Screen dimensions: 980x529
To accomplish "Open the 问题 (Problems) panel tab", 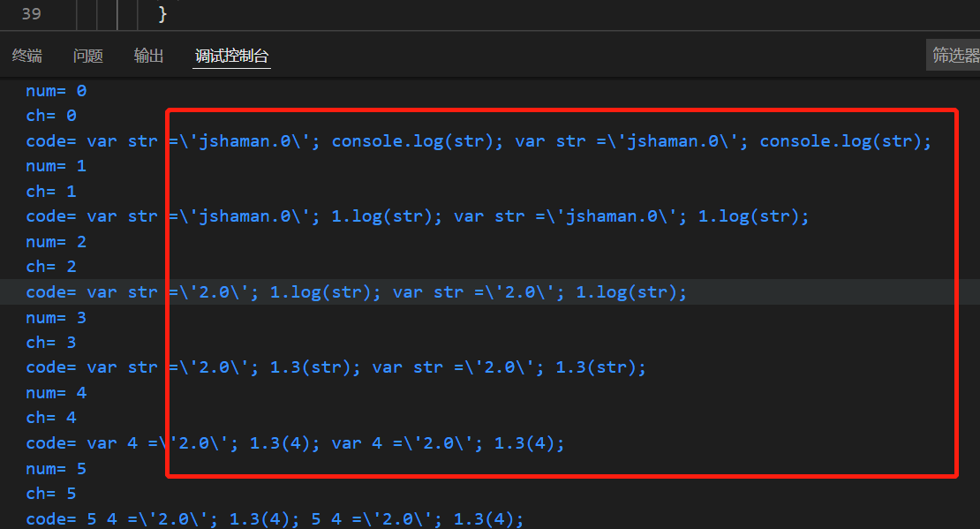I will tap(87, 55).
